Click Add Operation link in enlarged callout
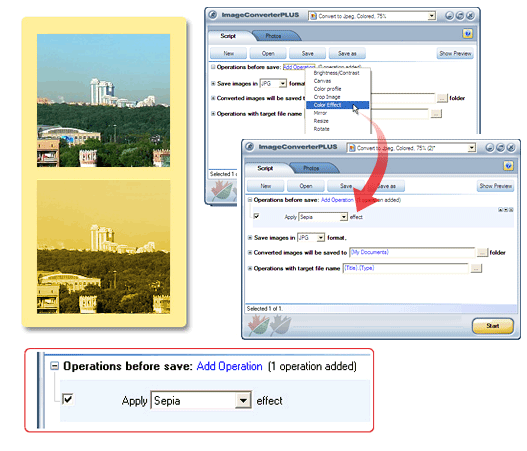527x451 pixels. (229, 366)
